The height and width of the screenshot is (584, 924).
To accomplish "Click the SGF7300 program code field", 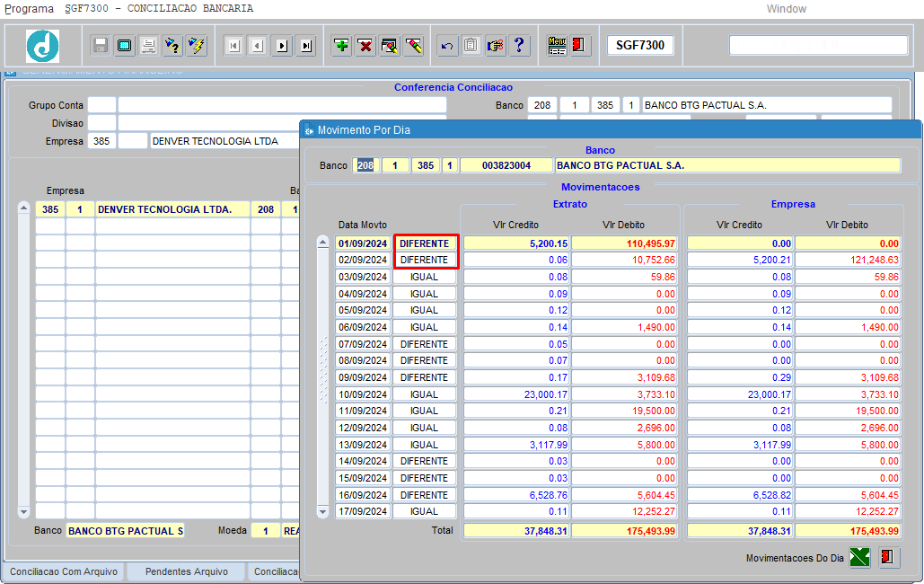I will (640, 46).
